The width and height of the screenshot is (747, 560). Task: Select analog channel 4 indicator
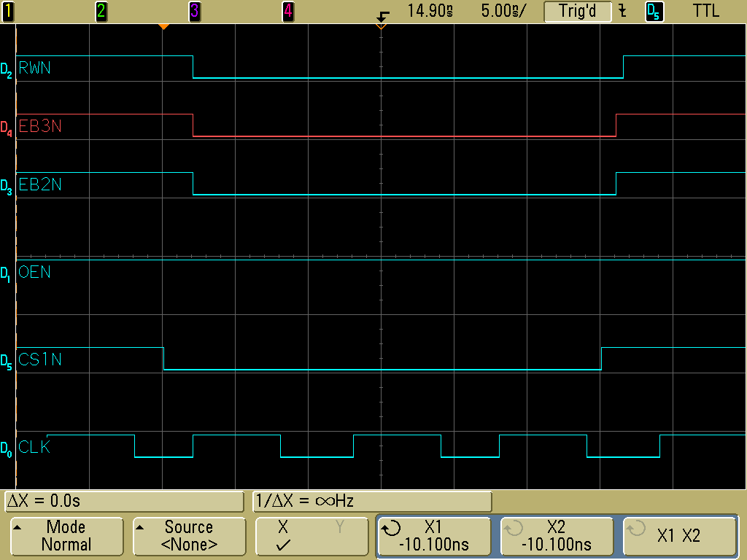click(288, 11)
